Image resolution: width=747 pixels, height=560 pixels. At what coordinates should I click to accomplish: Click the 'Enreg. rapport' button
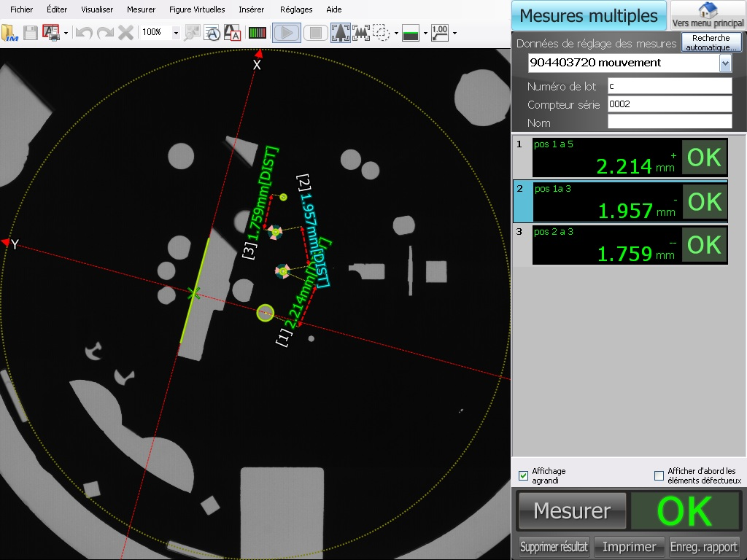point(705,547)
